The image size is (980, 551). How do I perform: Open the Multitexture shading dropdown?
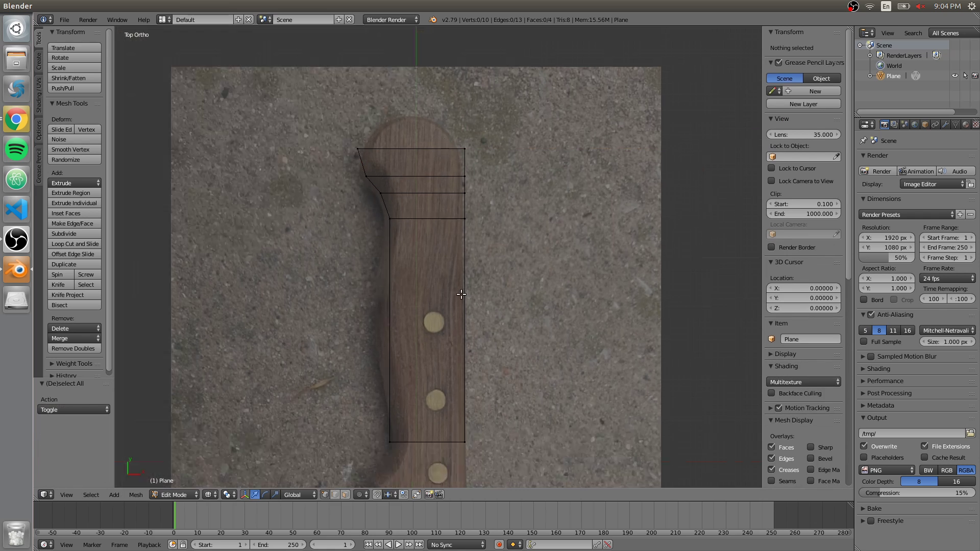click(803, 382)
